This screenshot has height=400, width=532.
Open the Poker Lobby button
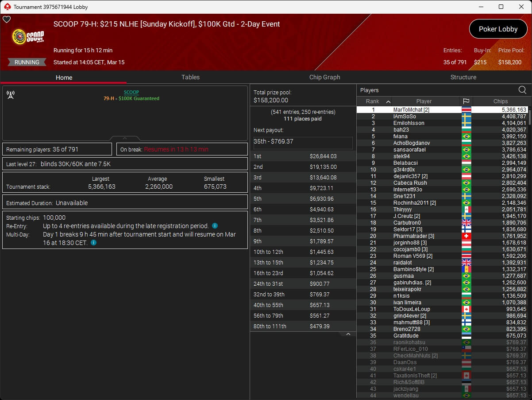coord(498,29)
